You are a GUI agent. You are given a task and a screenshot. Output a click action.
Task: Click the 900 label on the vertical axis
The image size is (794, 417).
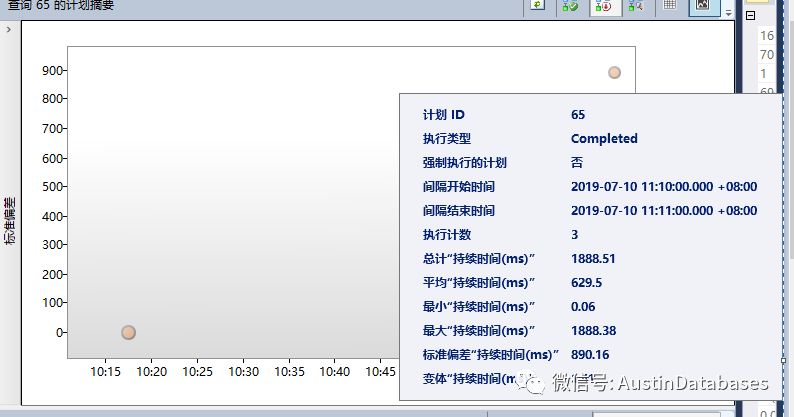click(x=52, y=70)
